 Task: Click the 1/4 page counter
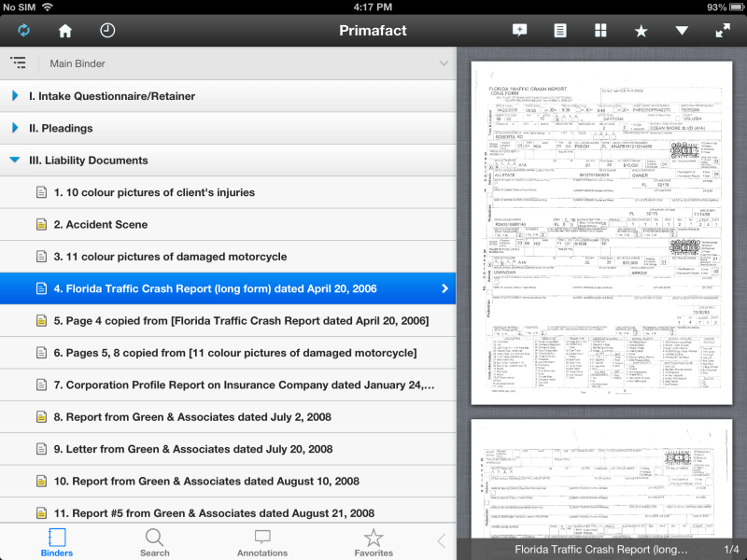[x=731, y=550]
